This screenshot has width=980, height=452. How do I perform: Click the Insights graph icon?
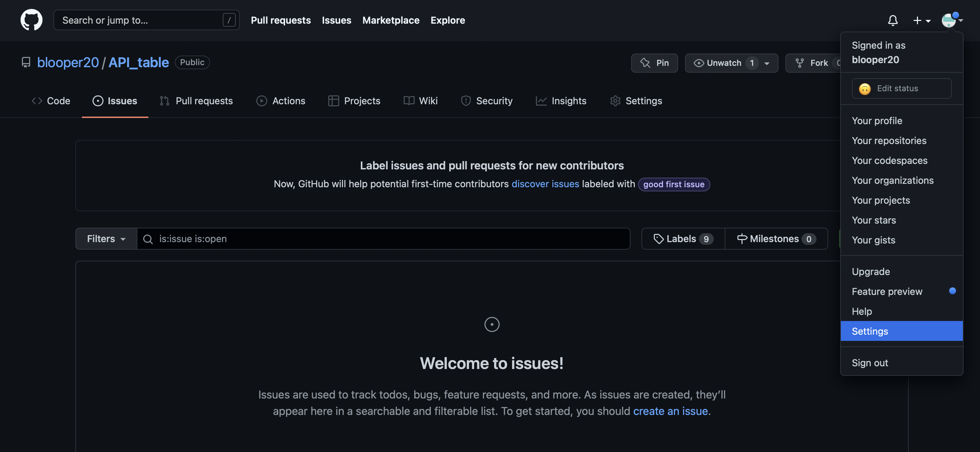click(x=541, y=100)
